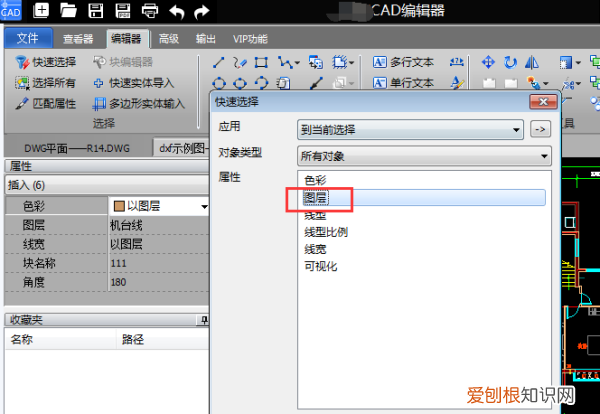Click the hatch area icon

339,62
